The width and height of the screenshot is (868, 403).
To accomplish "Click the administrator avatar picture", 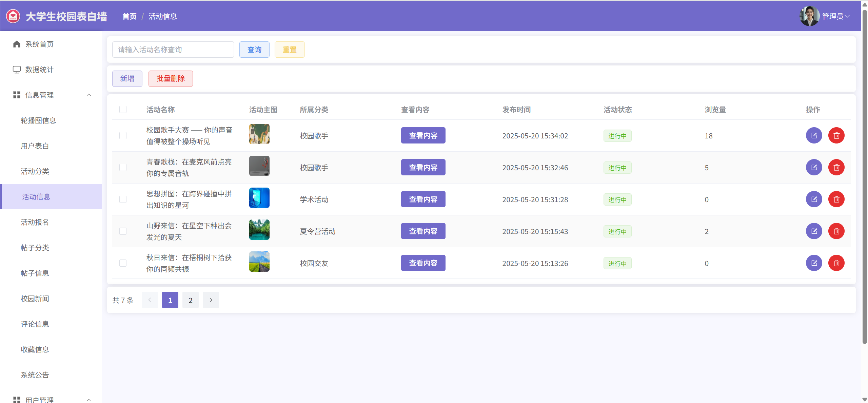I will (809, 16).
